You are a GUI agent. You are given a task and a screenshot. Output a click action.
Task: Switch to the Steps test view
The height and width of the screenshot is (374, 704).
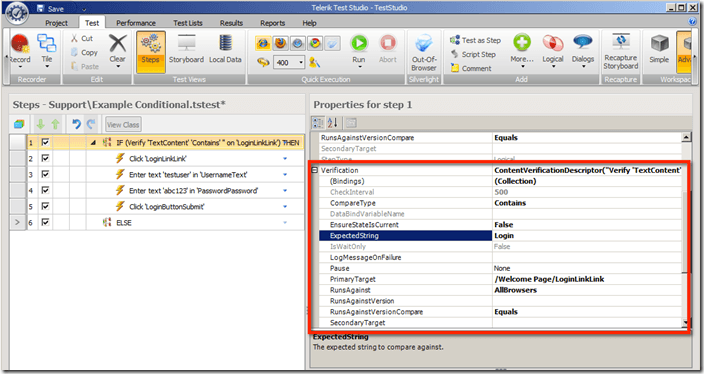(x=150, y=51)
